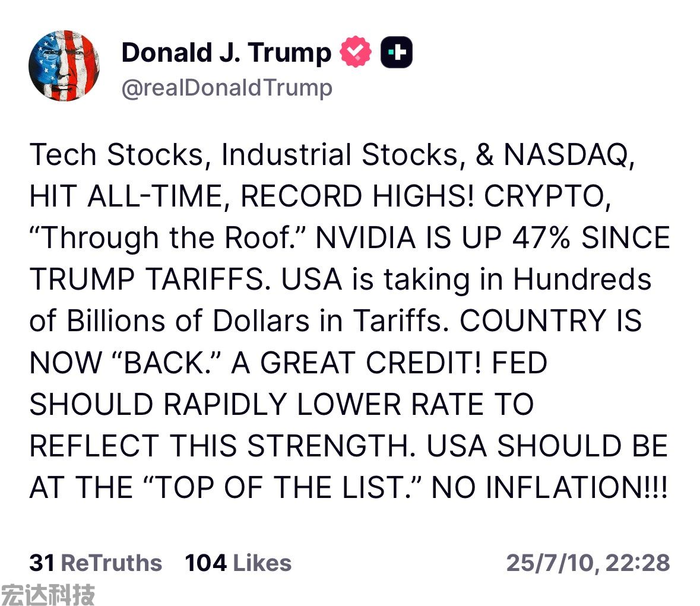Click the word FED in the post
This screenshot has height=606, width=700.
coord(520,362)
